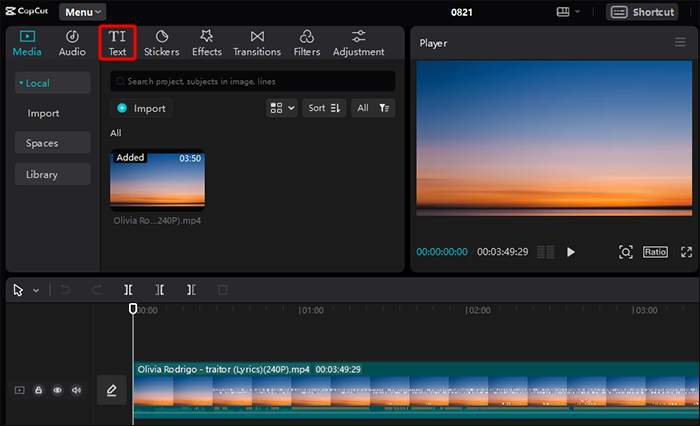The image size is (700, 426).
Task: Open the grid view mode dropdown
Action: [282, 108]
